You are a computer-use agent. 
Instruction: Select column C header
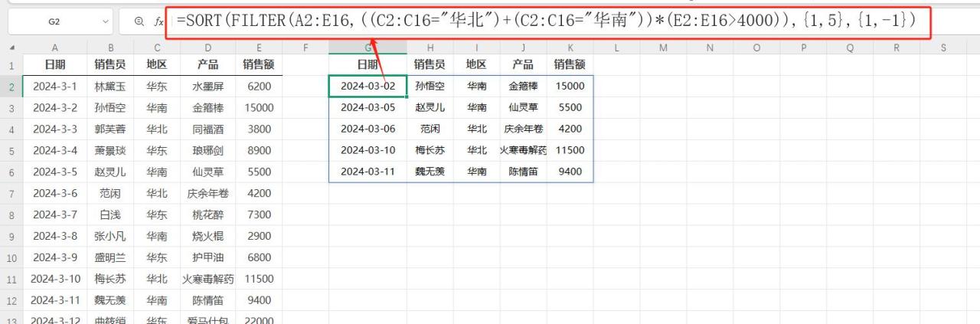(157, 48)
